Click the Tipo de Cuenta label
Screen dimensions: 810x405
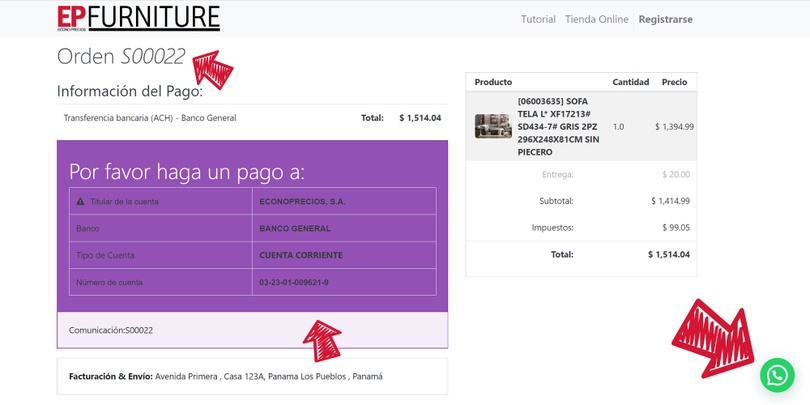click(x=105, y=255)
